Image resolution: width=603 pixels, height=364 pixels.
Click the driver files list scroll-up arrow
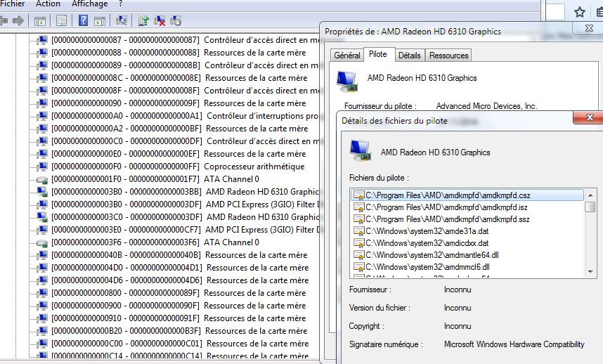click(x=590, y=195)
